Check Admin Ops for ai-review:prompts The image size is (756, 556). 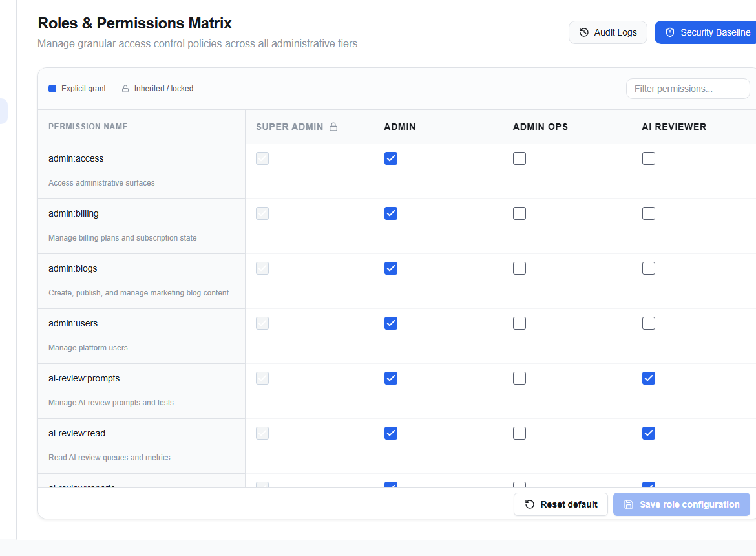520,379
